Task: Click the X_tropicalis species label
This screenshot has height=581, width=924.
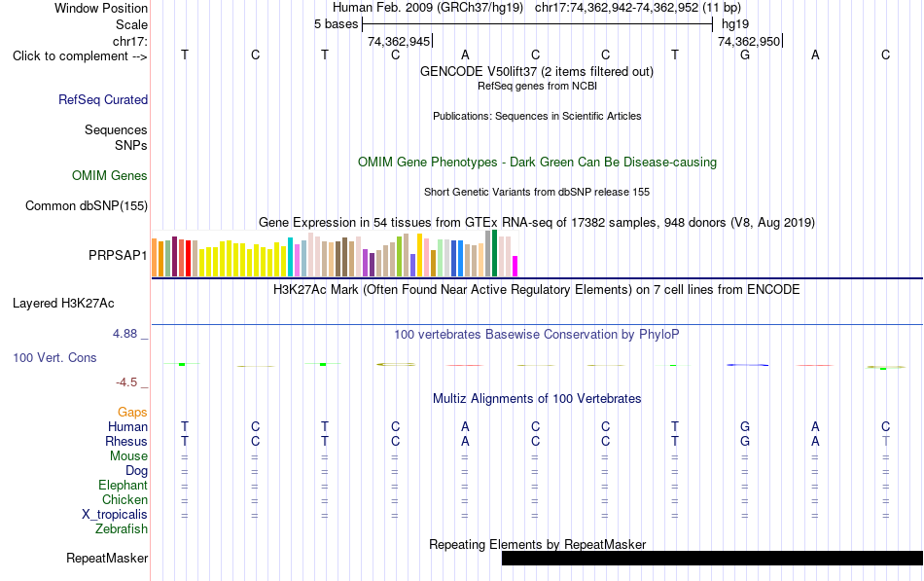Action: point(115,515)
